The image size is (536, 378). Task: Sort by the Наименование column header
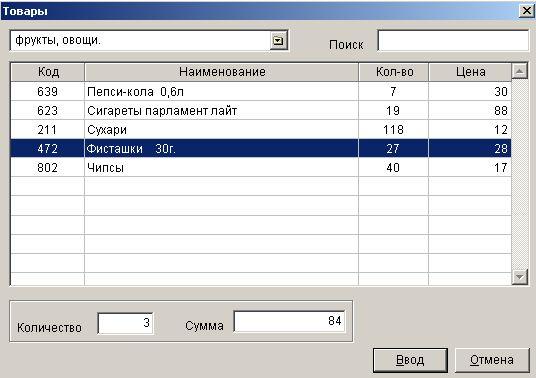point(222,72)
